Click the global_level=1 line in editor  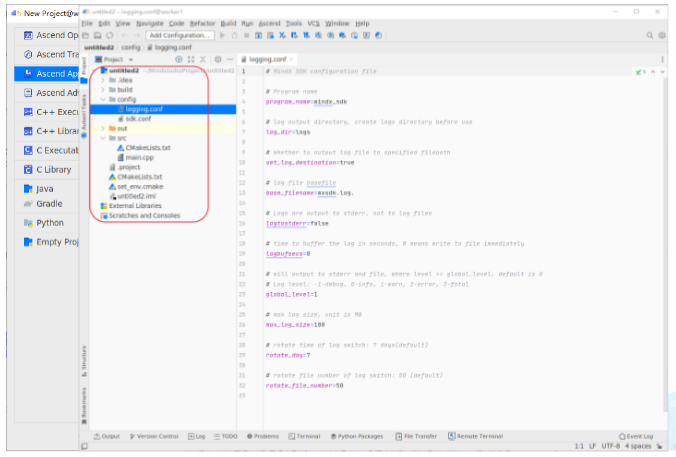(x=291, y=294)
